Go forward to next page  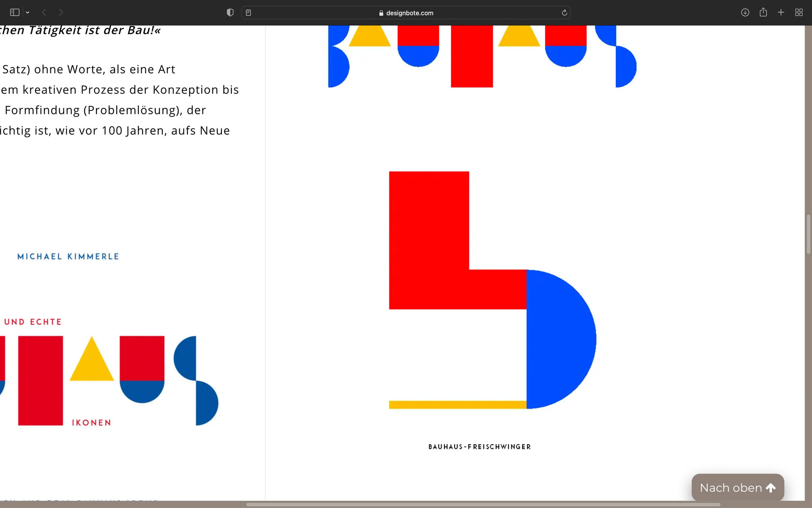[61, 13]
